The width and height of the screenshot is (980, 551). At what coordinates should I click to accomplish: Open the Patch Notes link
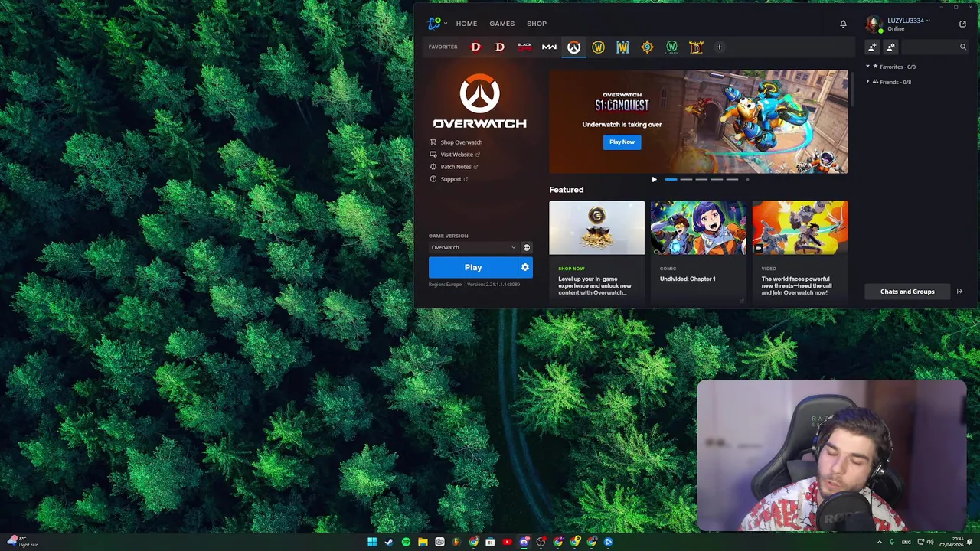pos(454,167)
